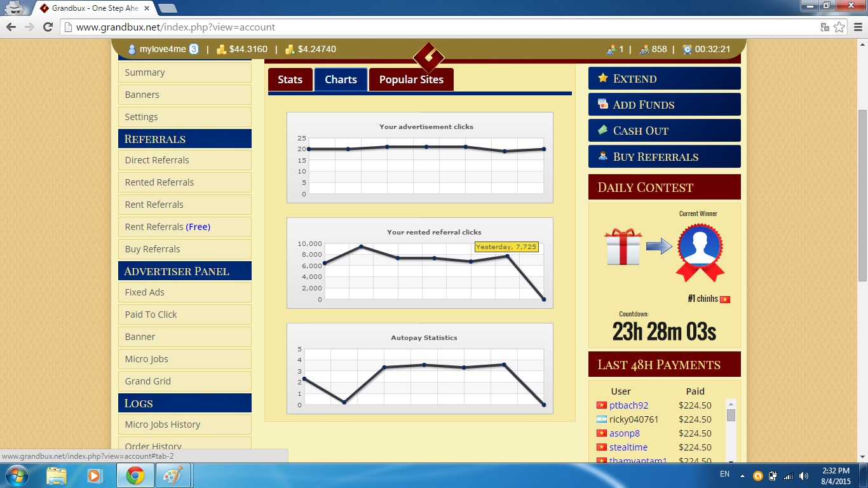This screenshot has height=488, width=868.
Task: Click the coins icon next to $44.3160
Action: (221, 50)
